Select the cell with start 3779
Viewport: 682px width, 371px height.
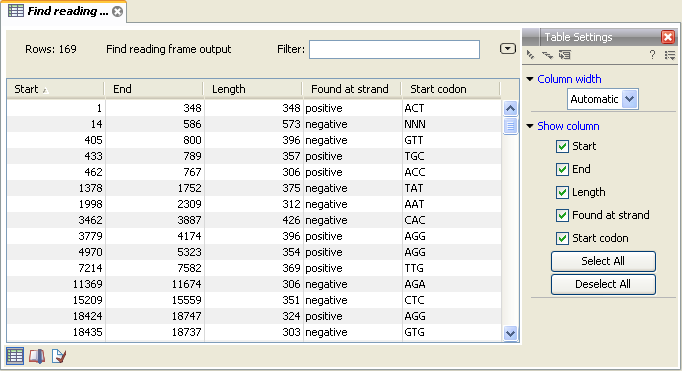56,236
